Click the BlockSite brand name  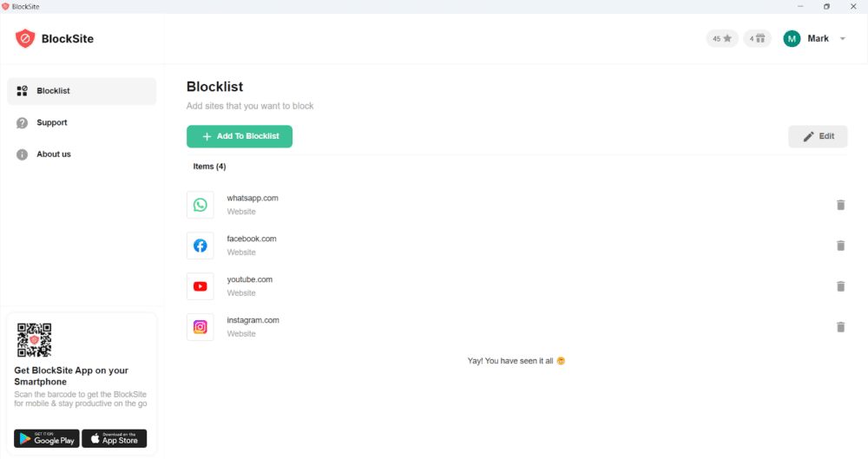(x=68, y=39)
